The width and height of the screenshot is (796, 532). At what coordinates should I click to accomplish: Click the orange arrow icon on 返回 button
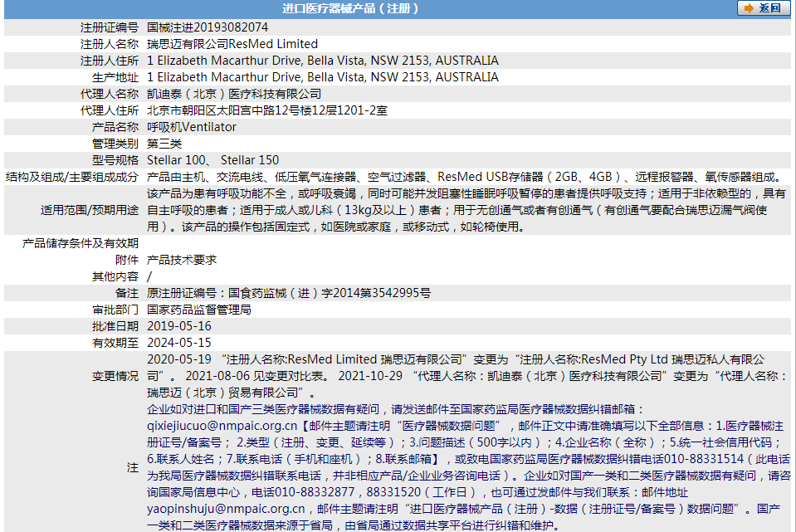click(x=749, y=8)
